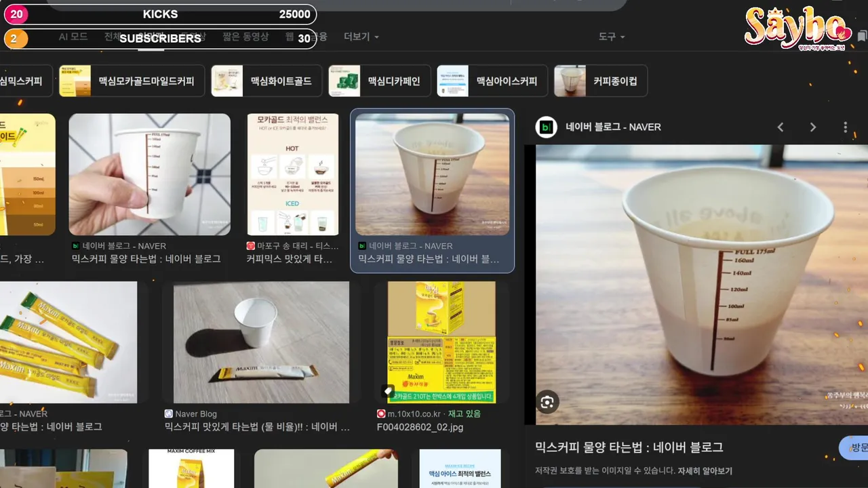Select AI 모드 tab
The height and width of the screenshot is (488, 868).
point(73,36)
